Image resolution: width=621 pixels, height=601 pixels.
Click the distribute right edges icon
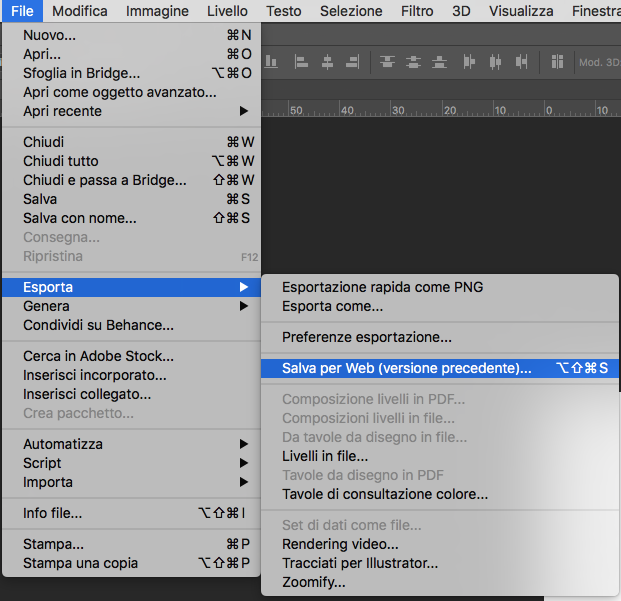(x=521, y=62)
